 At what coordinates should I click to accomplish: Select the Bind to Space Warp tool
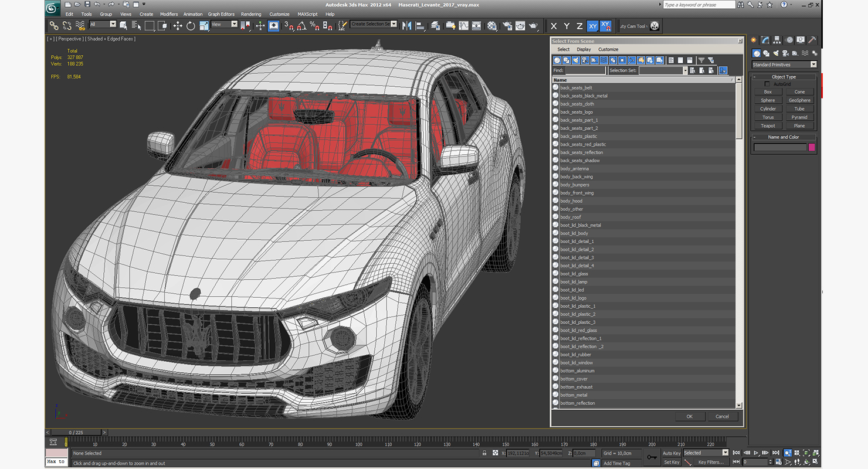(80, 26)
